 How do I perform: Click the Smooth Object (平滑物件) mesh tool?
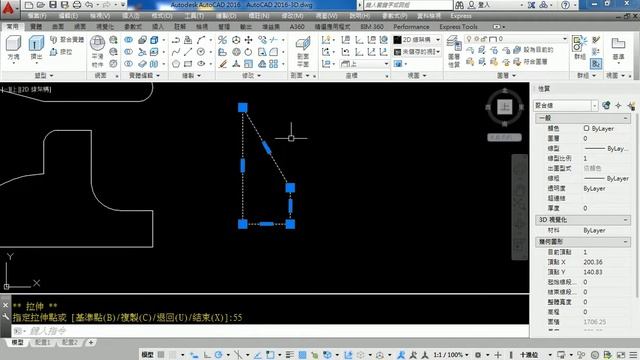[97, 52]
